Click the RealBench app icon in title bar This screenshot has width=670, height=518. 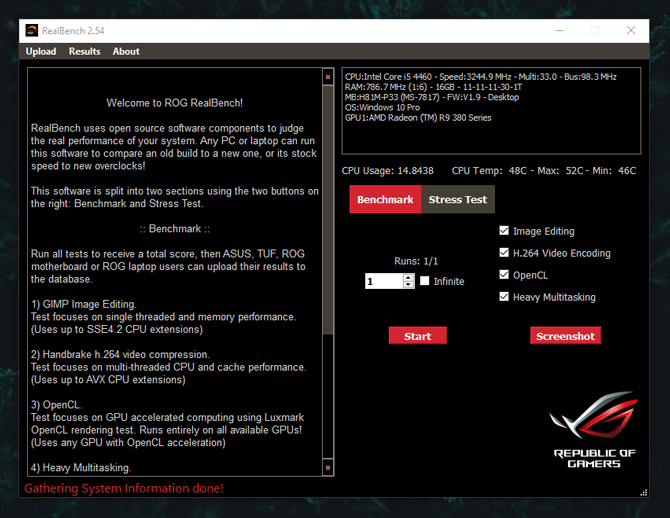click(x=32, y=30)
